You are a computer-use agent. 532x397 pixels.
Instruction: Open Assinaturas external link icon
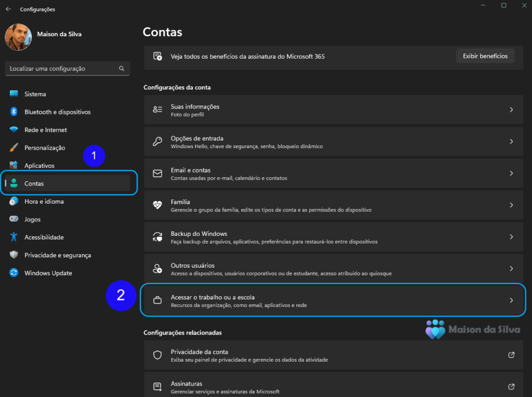click(x=511, y=387)
